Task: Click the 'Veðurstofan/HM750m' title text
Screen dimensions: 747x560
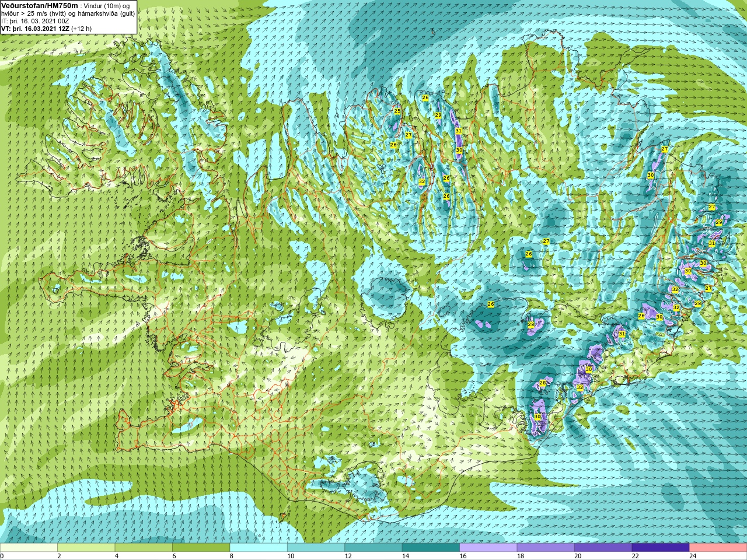Action: coord(40,5)
